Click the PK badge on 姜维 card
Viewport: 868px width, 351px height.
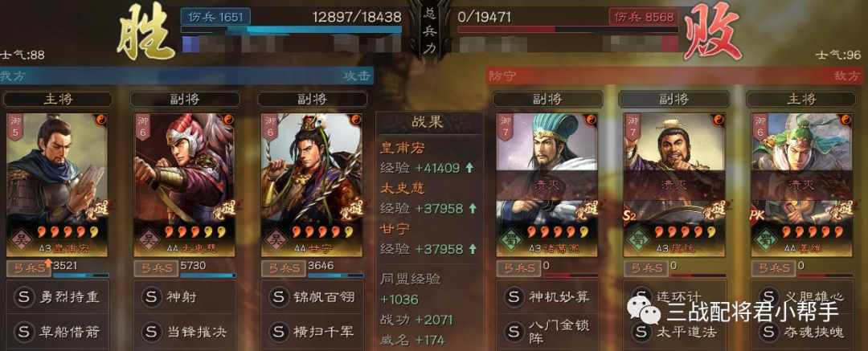click(756, 214)
